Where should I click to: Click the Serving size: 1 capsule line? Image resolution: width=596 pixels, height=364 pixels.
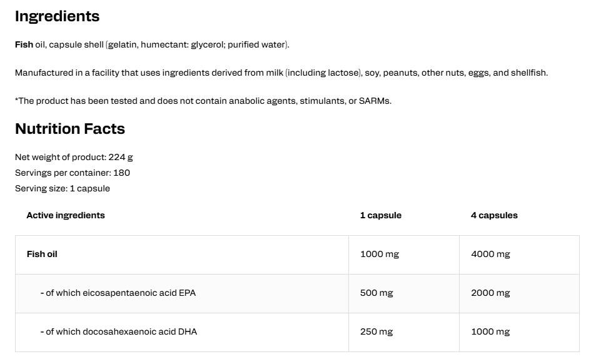coord(63,188)
